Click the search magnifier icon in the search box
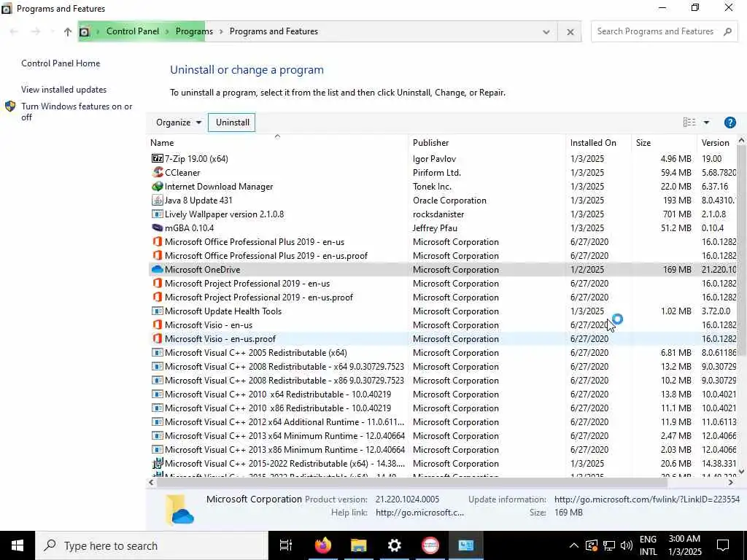 (727, 31)
